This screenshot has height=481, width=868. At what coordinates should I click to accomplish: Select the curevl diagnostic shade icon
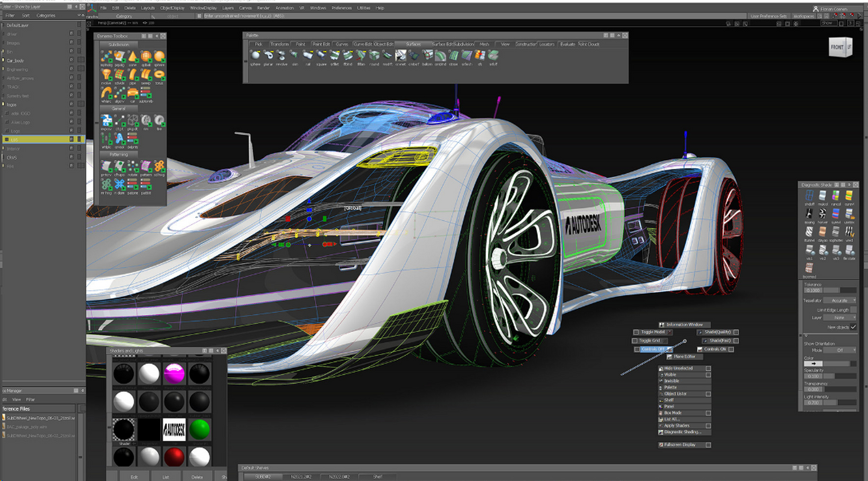point(849,196)
